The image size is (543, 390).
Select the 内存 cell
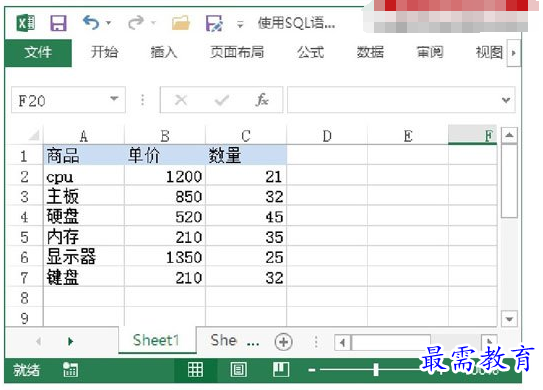point(84,237)
